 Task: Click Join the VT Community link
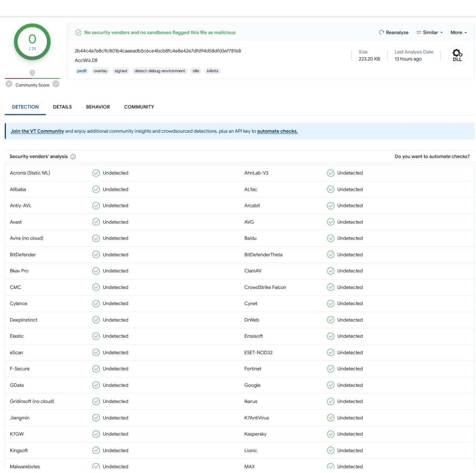pos(37,131)
